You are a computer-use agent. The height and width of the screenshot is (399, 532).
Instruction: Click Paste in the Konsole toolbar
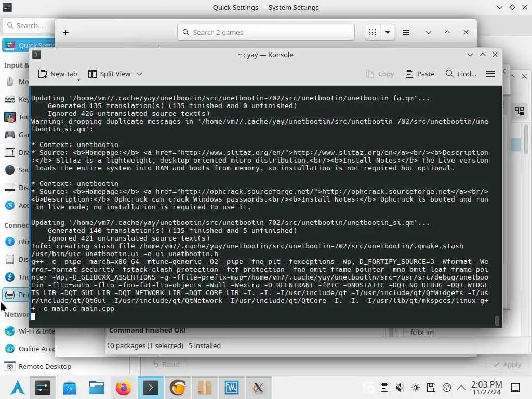[420, 74]
